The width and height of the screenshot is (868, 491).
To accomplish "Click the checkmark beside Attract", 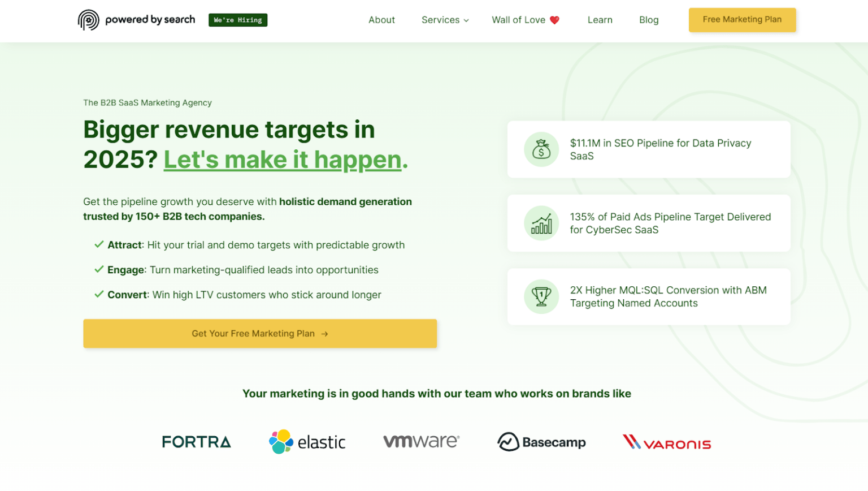I will tap(99, 245).
